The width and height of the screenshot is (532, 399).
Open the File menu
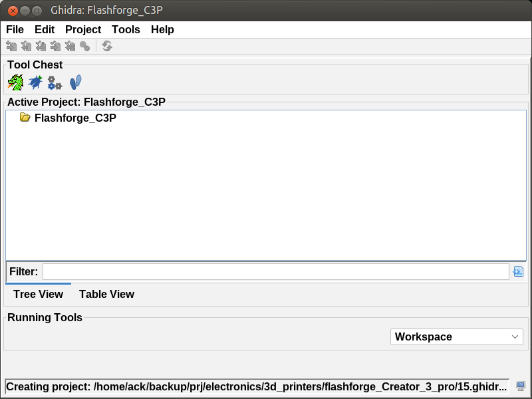[15, 29]
